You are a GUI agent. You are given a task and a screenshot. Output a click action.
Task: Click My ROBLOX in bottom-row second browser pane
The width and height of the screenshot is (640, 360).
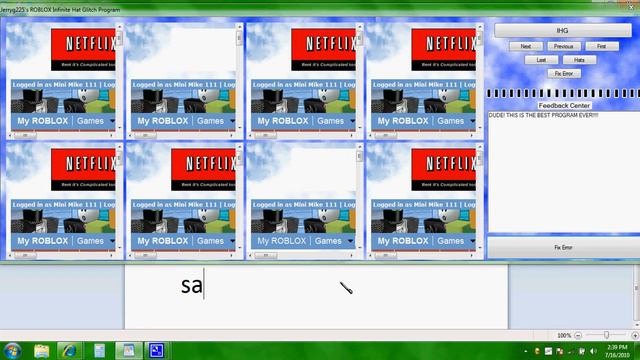[x=162, y=241]
